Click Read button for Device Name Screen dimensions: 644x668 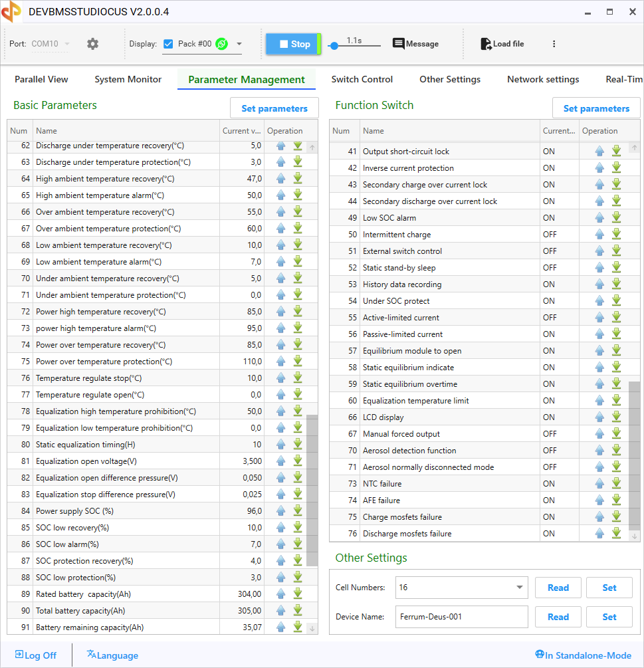coord(558,617)
